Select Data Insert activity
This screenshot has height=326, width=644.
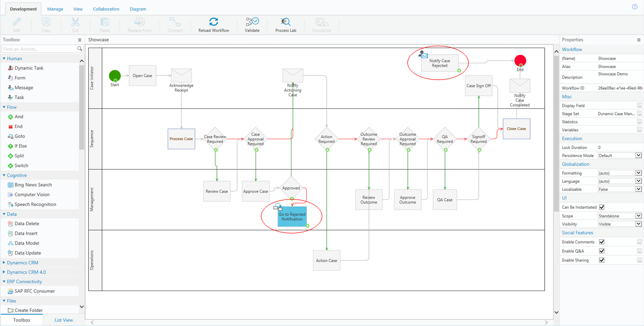(26, 233)
